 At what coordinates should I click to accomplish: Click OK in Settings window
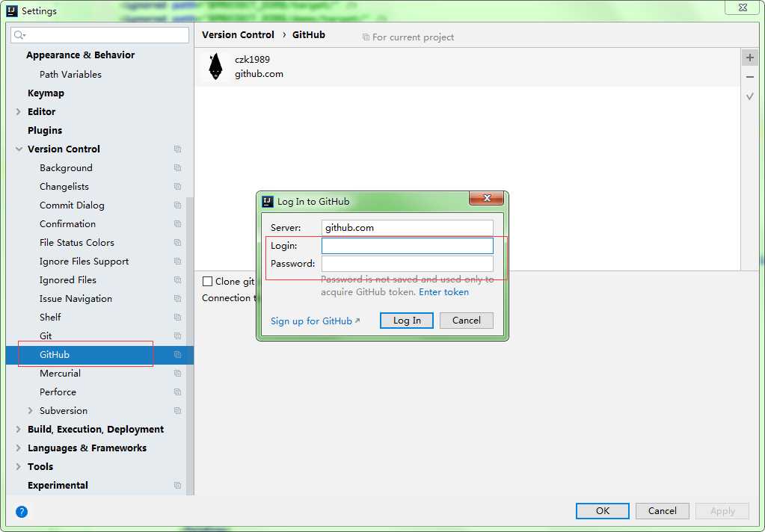click(603, 511)
